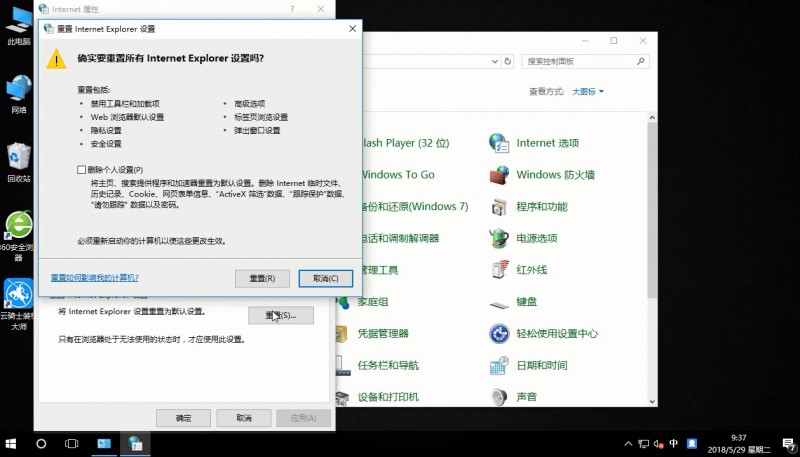Image resolution: width=800 pixels, height=457 pixels.
Task: Click the Windows To Go item
Action: pos(398,175)
